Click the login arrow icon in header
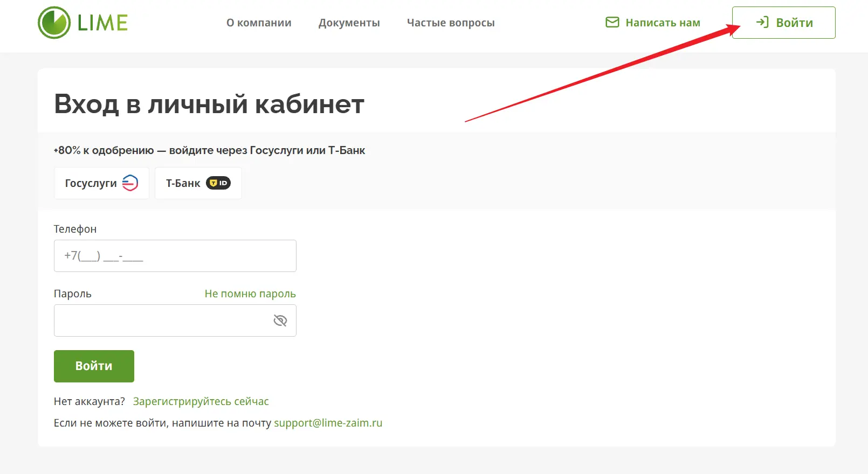Image resolution: width=868 pixels, height=474 pixels. (762, 22)
